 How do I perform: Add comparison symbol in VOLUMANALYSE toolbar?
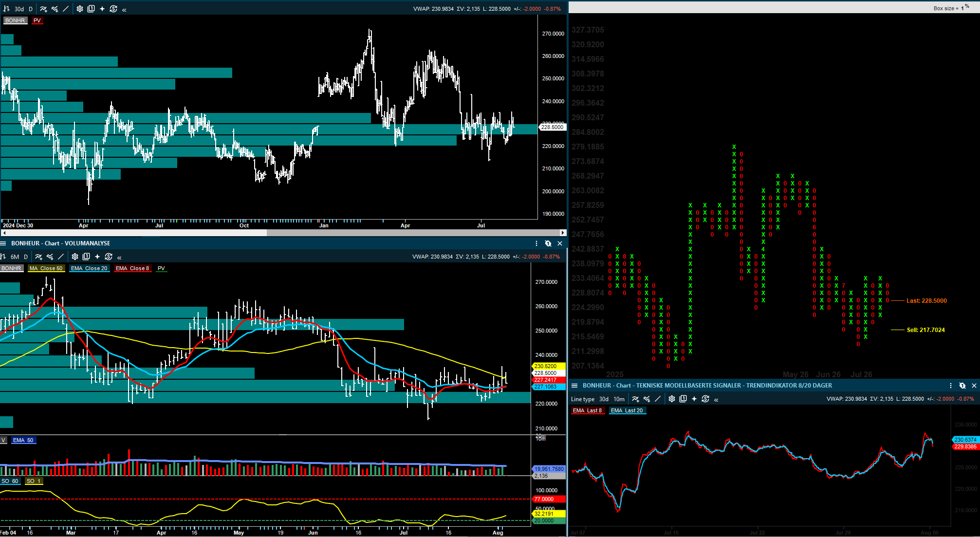tap(50, 257)
